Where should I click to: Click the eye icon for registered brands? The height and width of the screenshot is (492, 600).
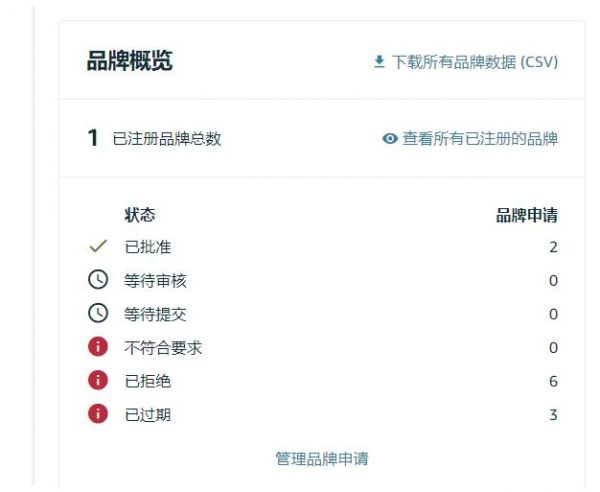(x=390, y=139)
